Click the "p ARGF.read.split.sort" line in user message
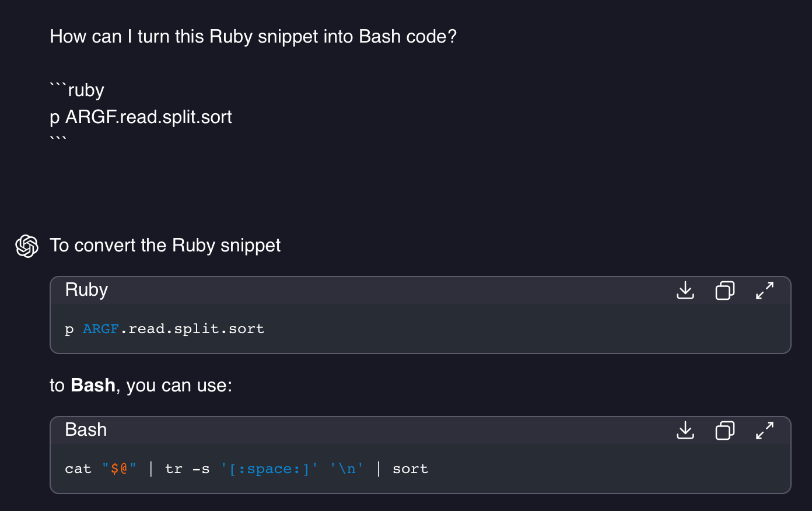Image resolution: width=812 pixels, height=511 pixels. [141, 117]
